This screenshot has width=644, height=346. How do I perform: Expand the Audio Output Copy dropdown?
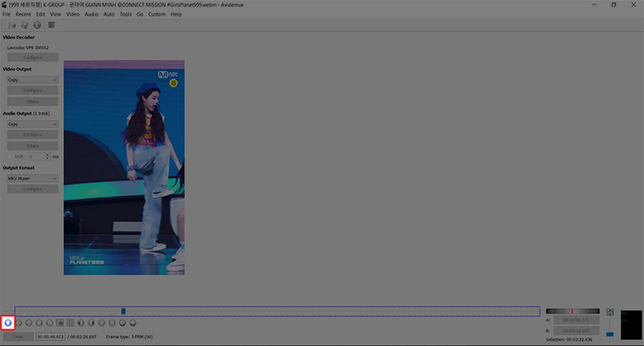pos(32,124)
